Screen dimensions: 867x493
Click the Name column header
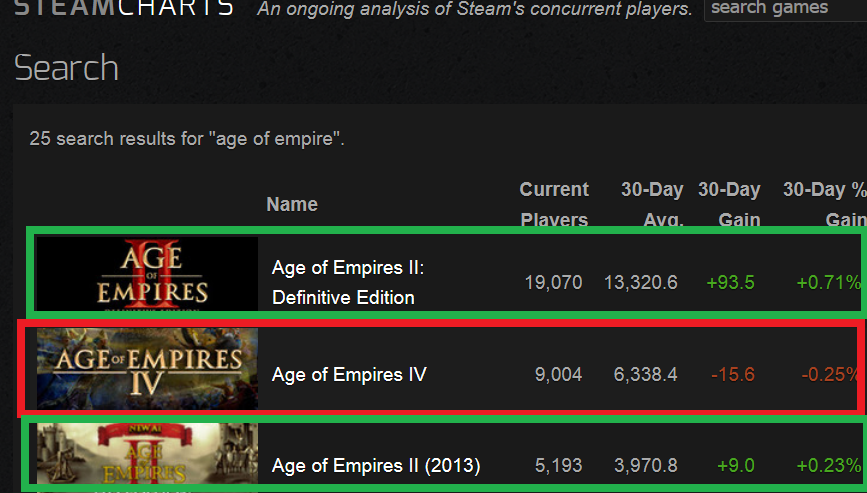pyautogui.click(x=292, y=204)
